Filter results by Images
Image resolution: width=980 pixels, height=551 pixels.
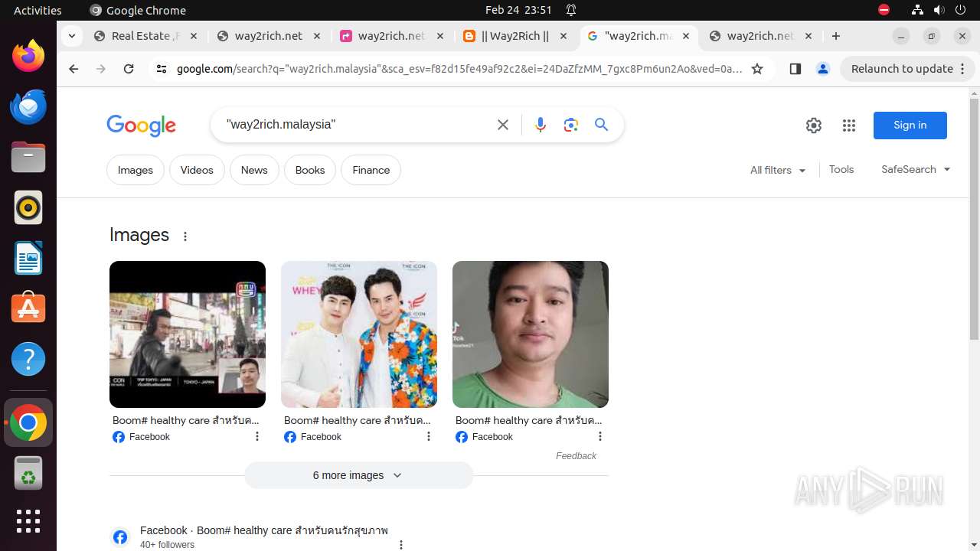[136, 170]
